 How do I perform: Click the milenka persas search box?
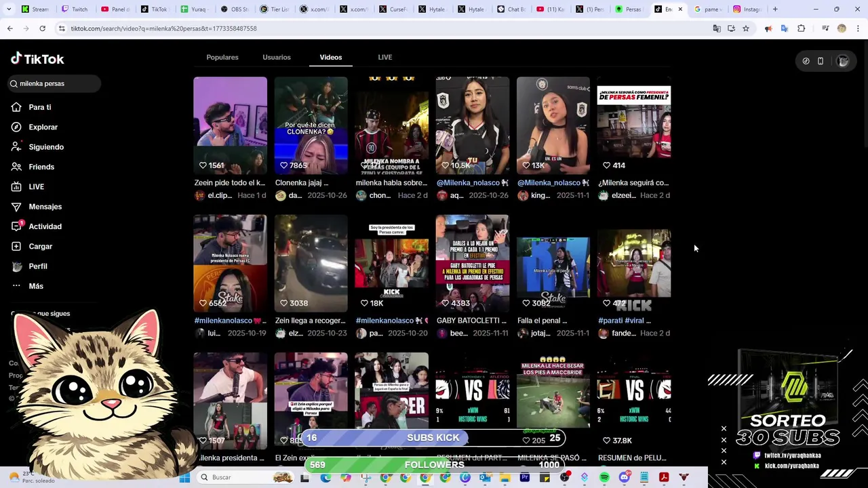click(54, 83)
